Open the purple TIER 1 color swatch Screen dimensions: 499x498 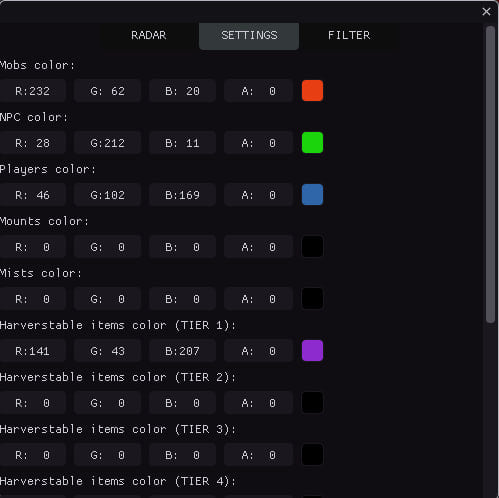[x=312, y=351]
